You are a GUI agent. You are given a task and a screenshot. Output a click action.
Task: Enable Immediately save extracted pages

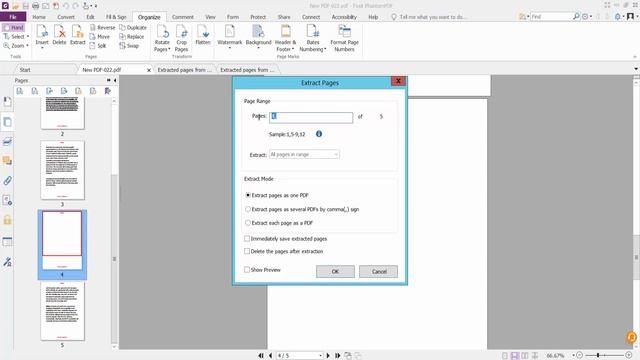(x=247, y=238)
